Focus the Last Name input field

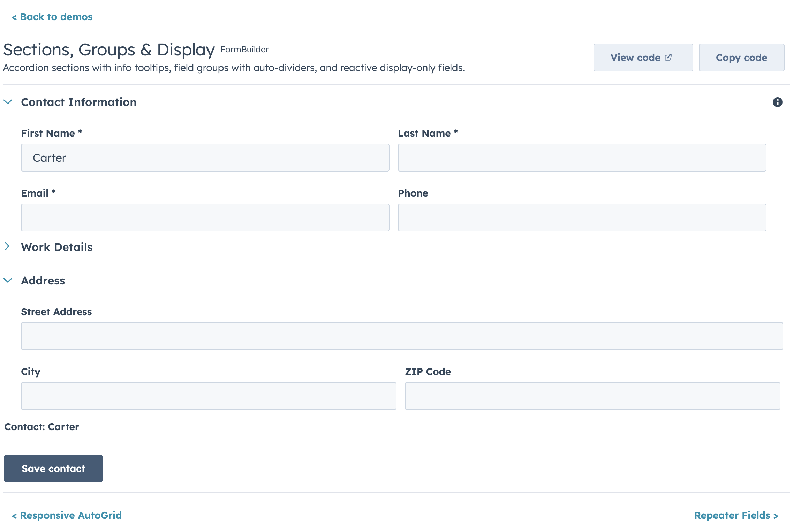(582, 158)
